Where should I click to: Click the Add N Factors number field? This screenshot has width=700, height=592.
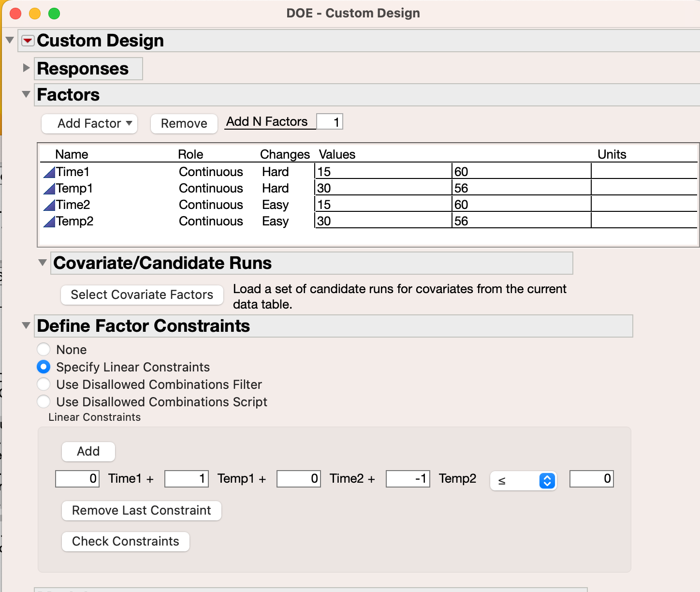click(x=330, y=121)
